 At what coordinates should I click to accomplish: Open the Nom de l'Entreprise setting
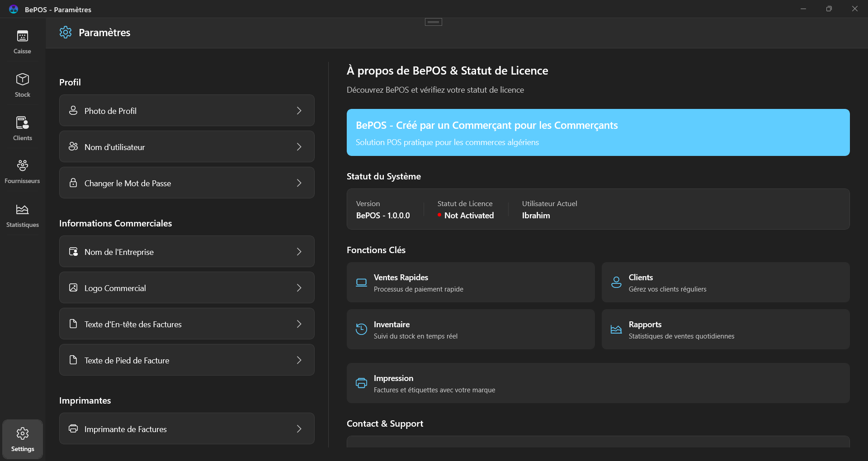point(186,251)
